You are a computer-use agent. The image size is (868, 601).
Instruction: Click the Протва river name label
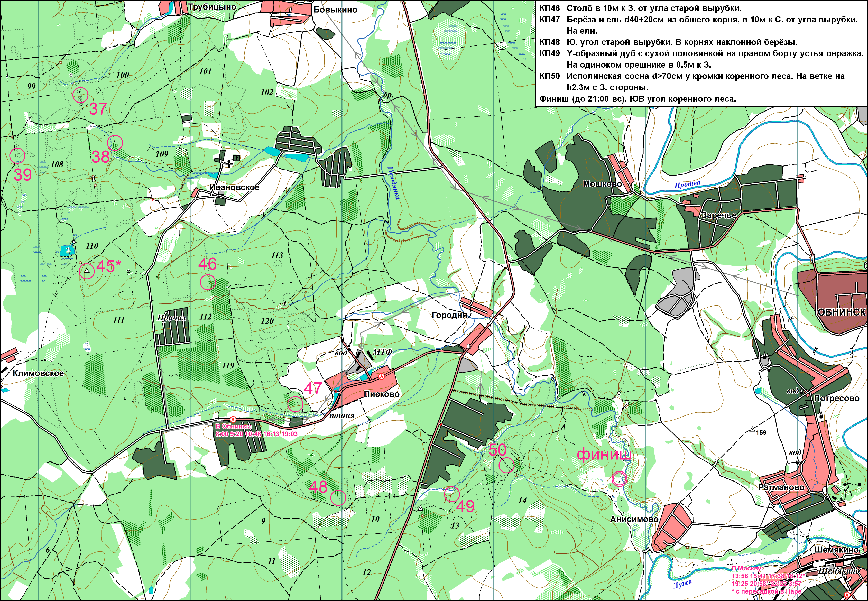[x=687, y=184]
